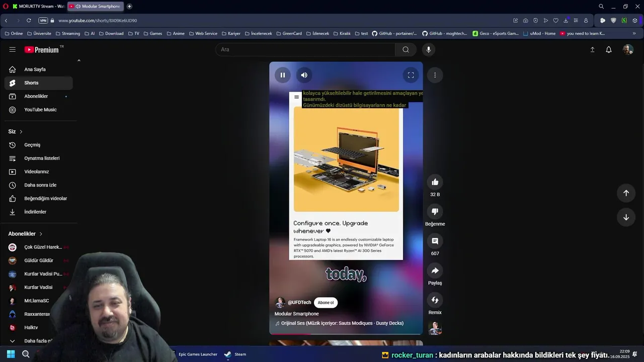Focus the Ara search field

(305, 49)
